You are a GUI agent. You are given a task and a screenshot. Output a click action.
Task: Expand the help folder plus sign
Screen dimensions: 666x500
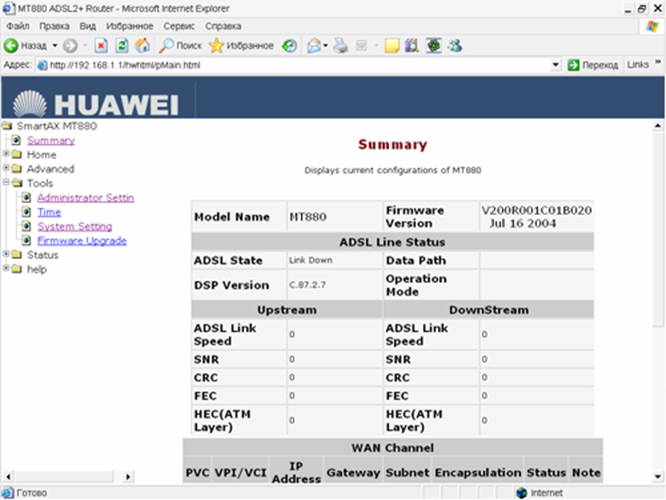6,268
